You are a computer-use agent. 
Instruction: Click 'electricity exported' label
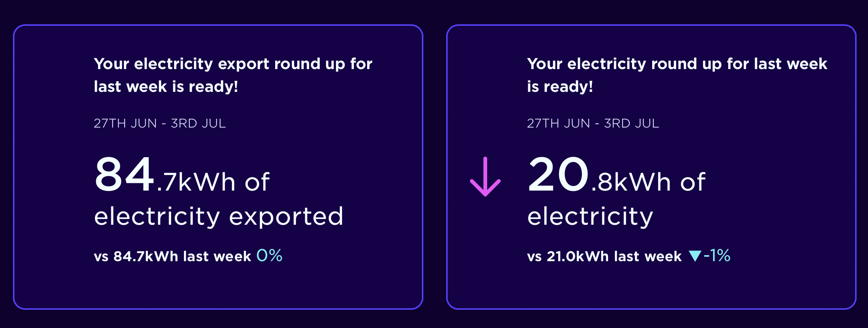click(219, 216)
